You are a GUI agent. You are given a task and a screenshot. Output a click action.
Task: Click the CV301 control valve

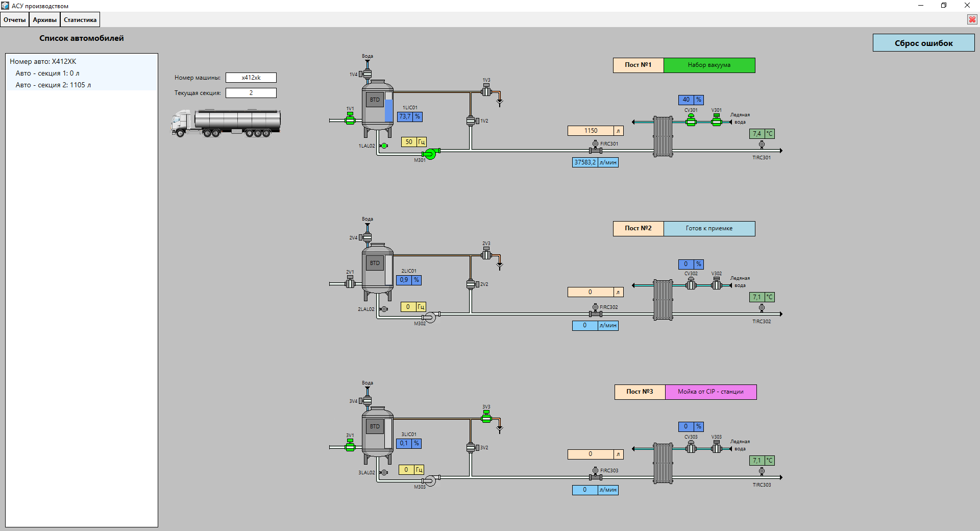[691, 121]
